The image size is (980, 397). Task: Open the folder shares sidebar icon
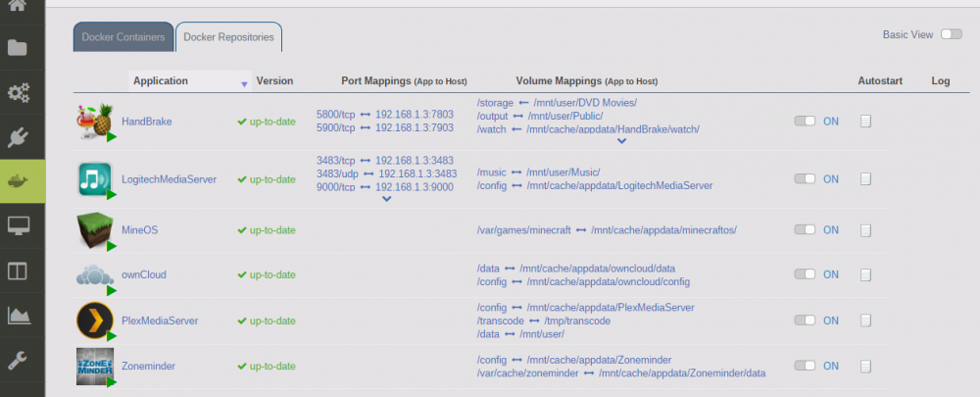pos(18,47)
